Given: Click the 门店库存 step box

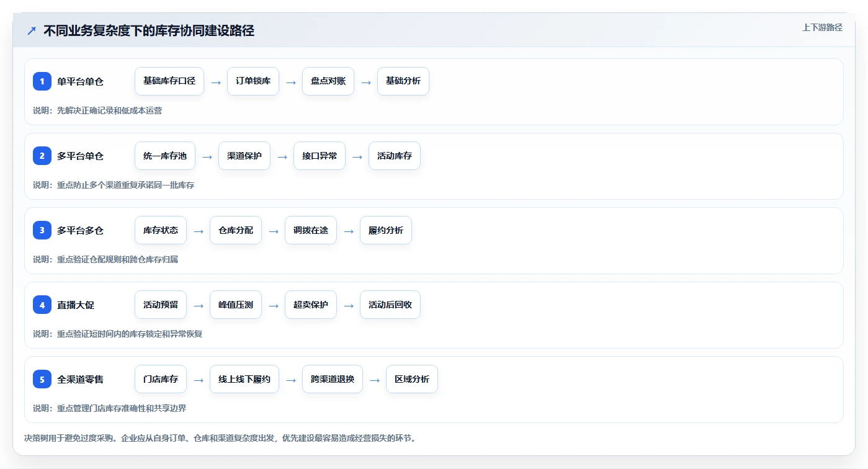Looking at the screenshot, I should pyautogui.click(x=161, y=379).
